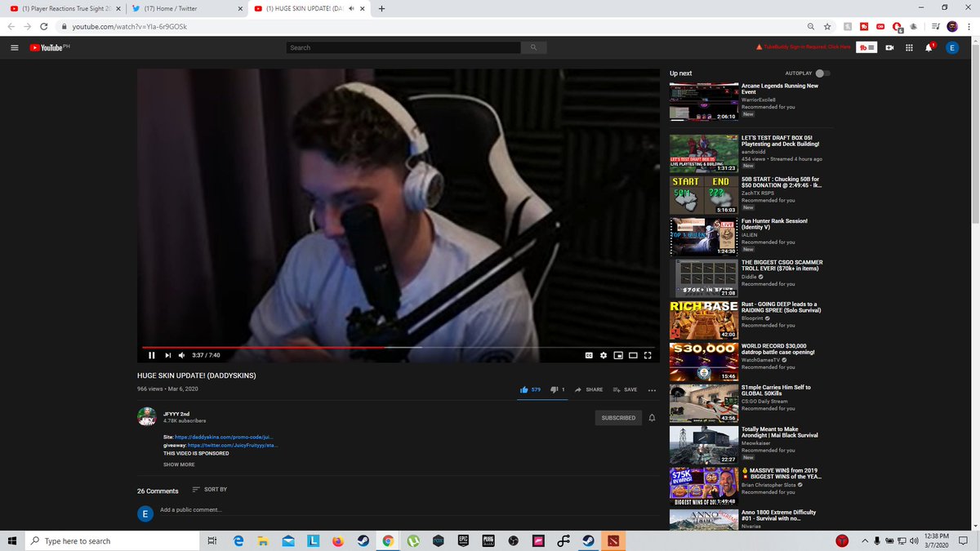Enter fullscreen from the video player
980x551 pixels.
tap(648, 355)
